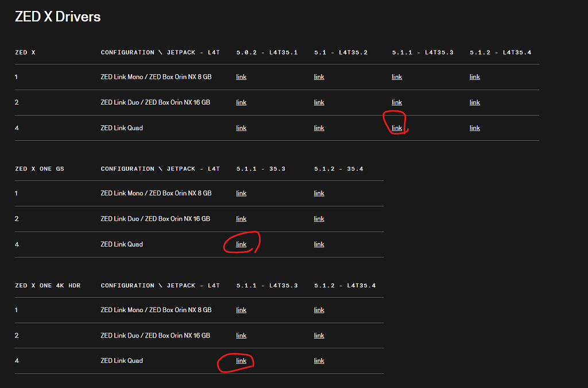Download ZED X ONE 4K HDR Duo L4T35.4 driver
Image resolution: width=588 pixels, height=388 pixels.
pos(319,335)
